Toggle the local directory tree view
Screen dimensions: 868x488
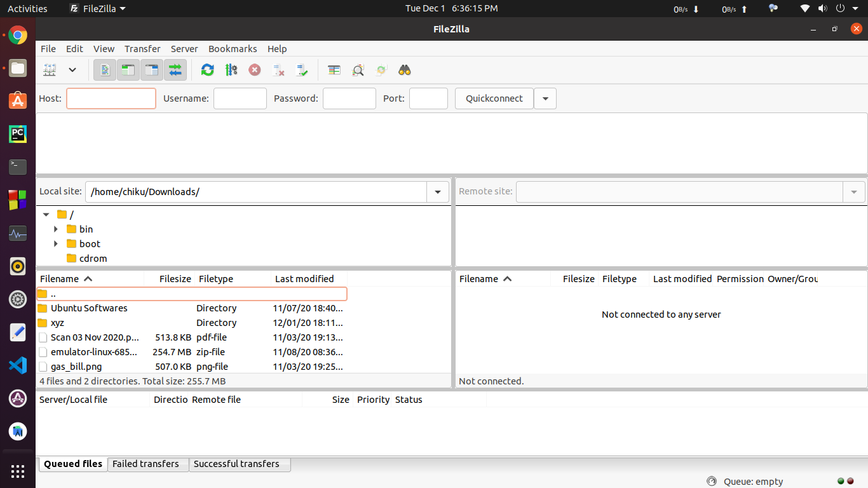(x=128, y=70)
